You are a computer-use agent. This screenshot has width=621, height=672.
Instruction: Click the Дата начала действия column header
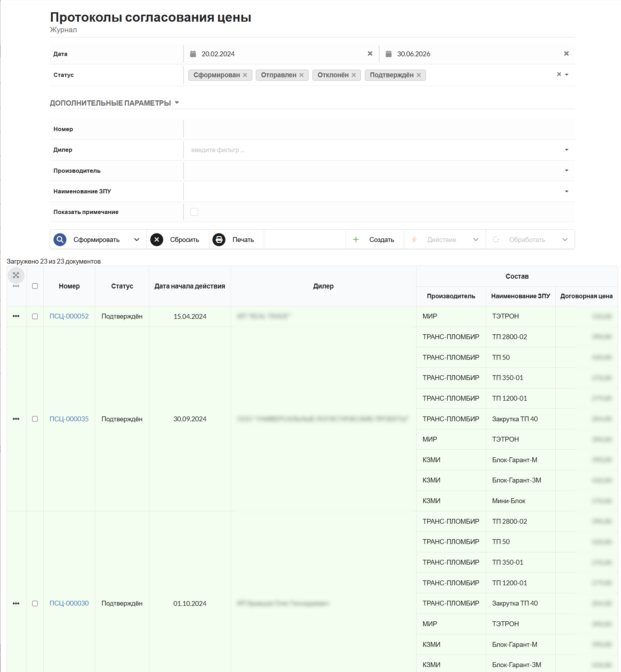coord(190,286)
